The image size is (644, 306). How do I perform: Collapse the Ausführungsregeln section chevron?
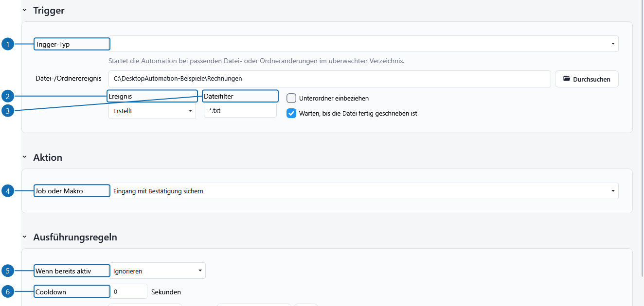[24, 238]
